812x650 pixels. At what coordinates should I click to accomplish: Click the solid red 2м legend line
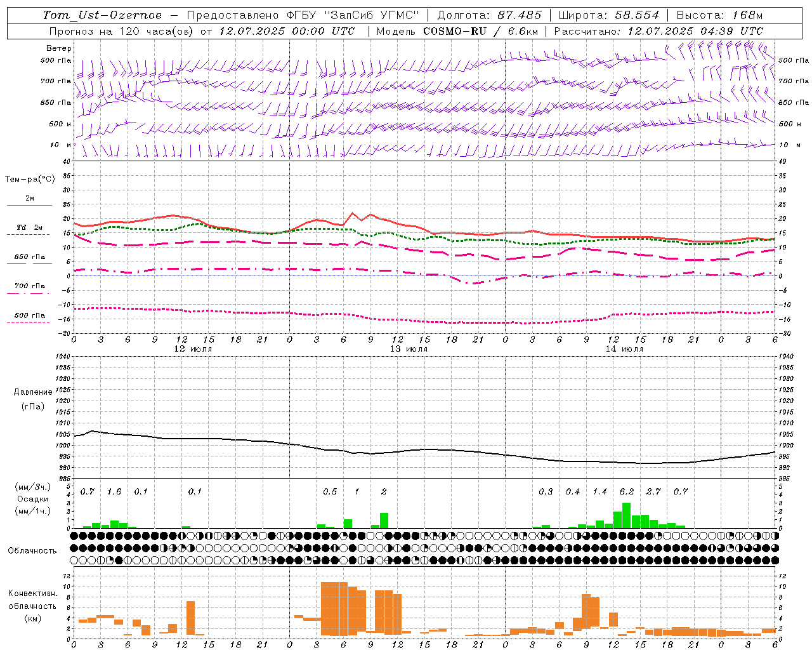tap(29, 205)
